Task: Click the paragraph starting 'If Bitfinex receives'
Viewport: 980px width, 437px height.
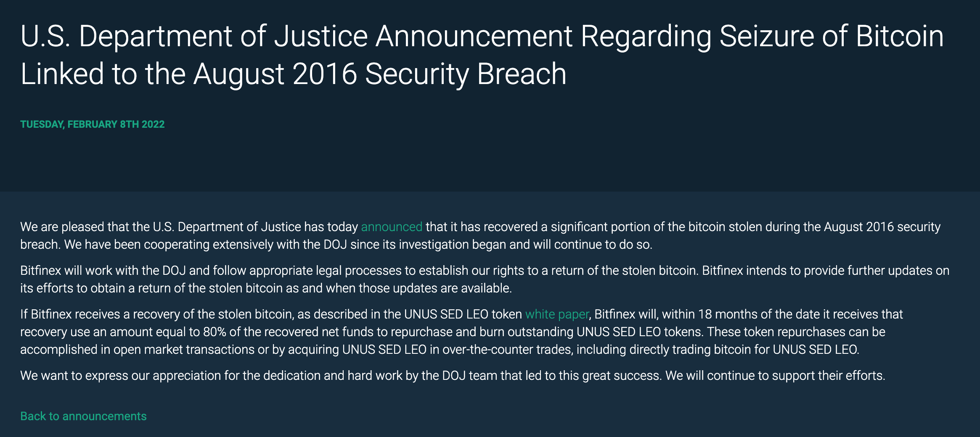Action: 461,332
